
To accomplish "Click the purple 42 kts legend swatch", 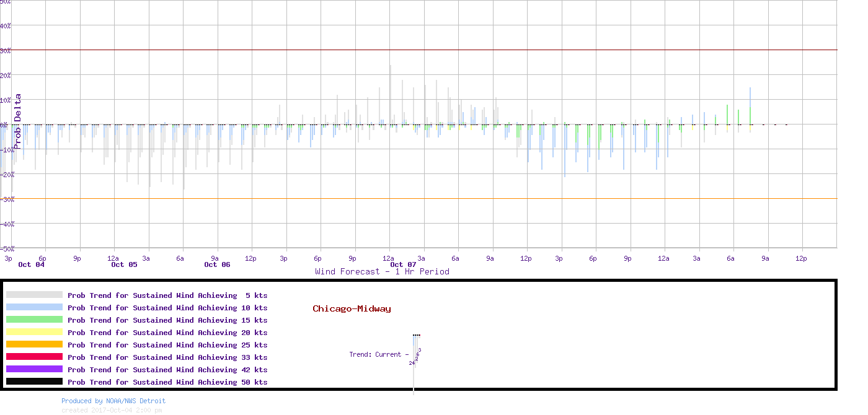I will [x=34, y=369].
